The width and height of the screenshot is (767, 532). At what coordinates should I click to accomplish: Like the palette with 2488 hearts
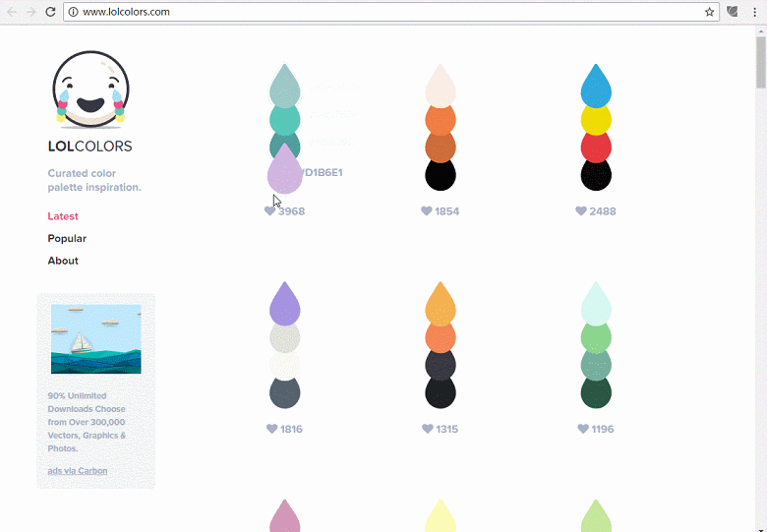tap(581, 210)
